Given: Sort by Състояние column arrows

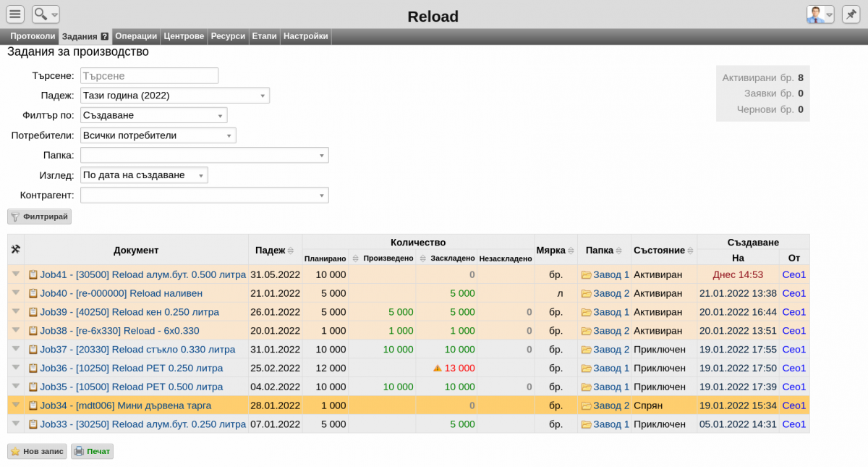Looking at the screenshot, I should point(690,251).
